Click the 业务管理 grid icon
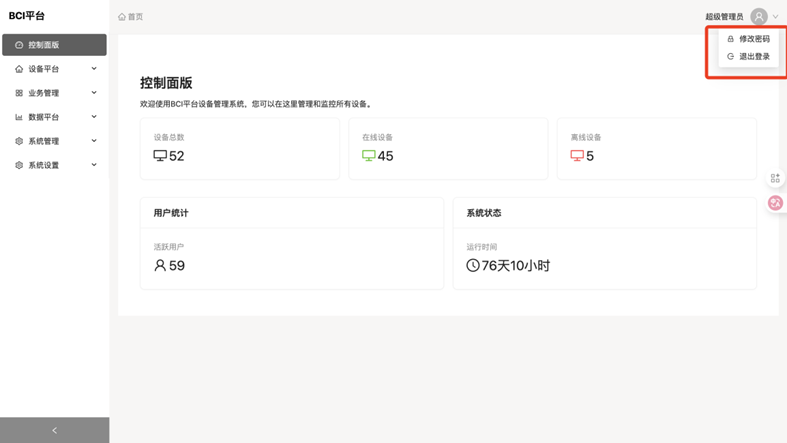The image size is (787, 443). click(x=19, y=93)
